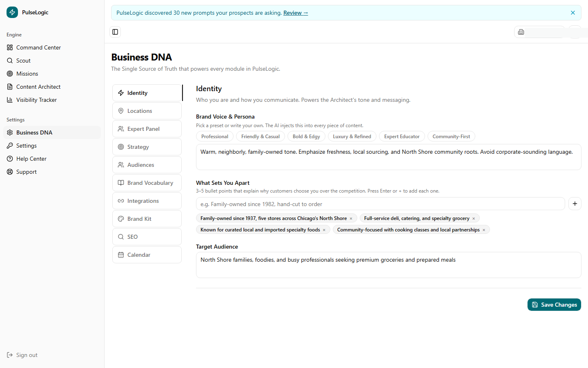
Task: Open Visibility Tracker
Action: point(52,100)
